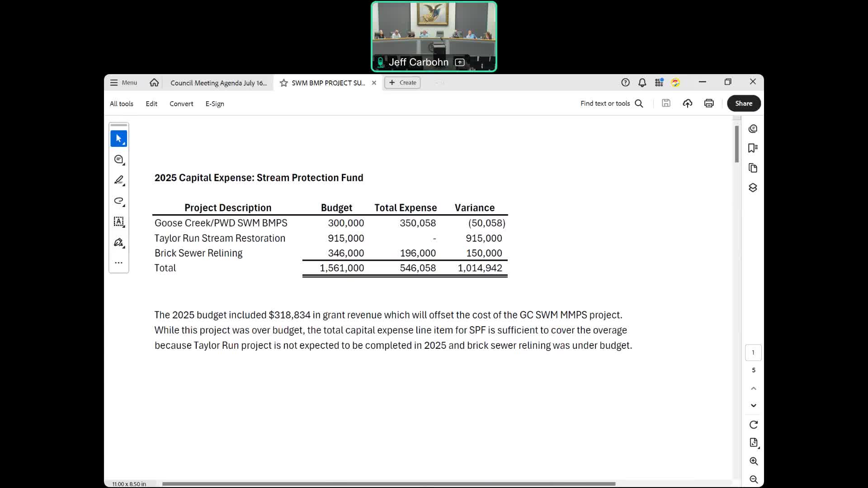868x488 pixels.
Task: Open the bookmarks panel
Action: 753,148
